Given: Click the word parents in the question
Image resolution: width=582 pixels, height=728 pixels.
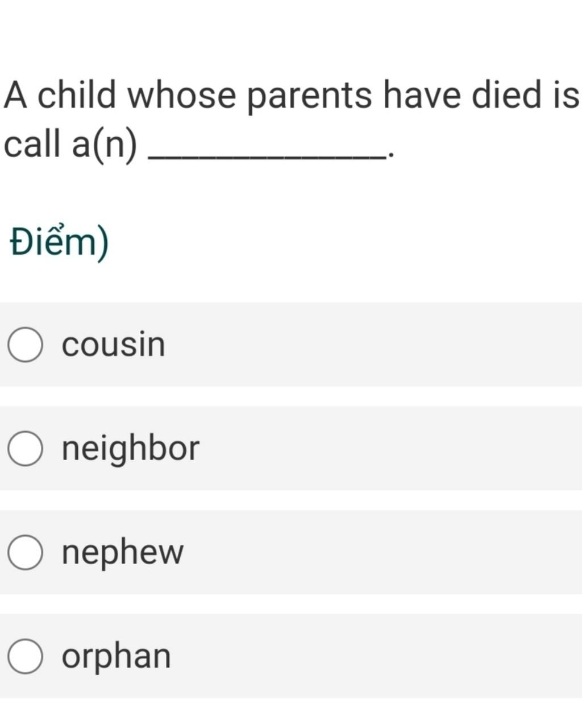Looking at the screenshot, I should click(309, 96).
